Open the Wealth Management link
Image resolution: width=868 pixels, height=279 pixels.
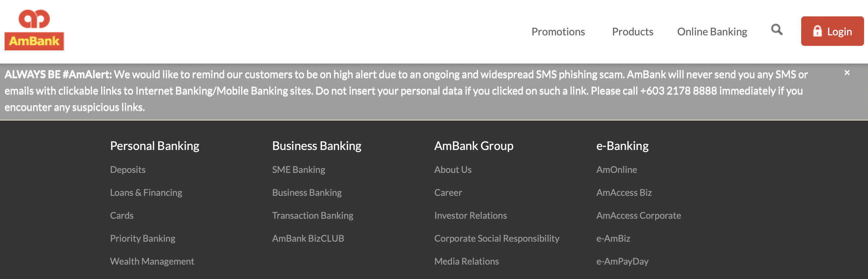click(x=152, y=261)
